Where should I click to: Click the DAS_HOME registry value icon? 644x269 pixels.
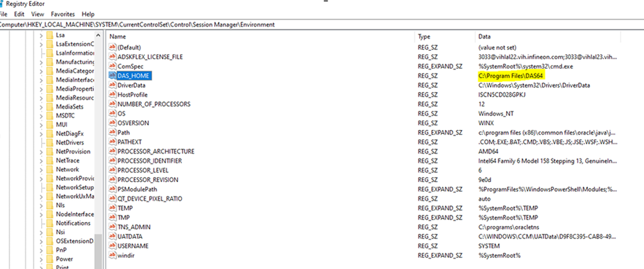pyautogui.click(x=112, y=75)
